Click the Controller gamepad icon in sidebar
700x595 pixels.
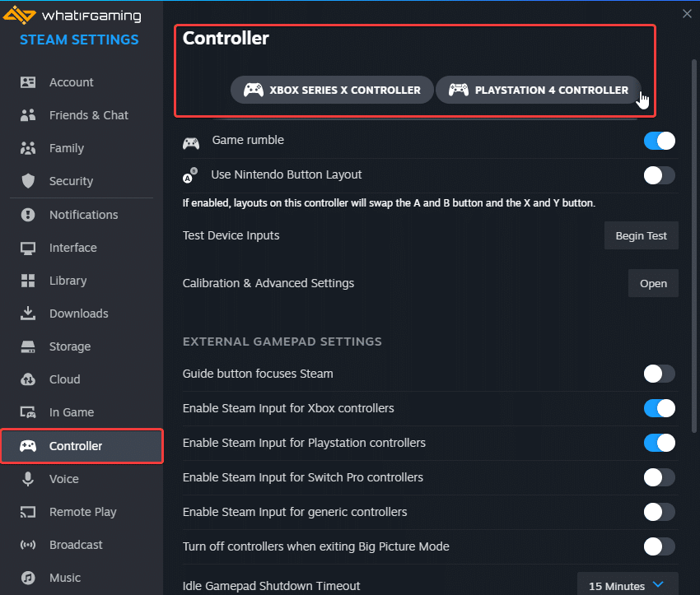pos(28,446)
